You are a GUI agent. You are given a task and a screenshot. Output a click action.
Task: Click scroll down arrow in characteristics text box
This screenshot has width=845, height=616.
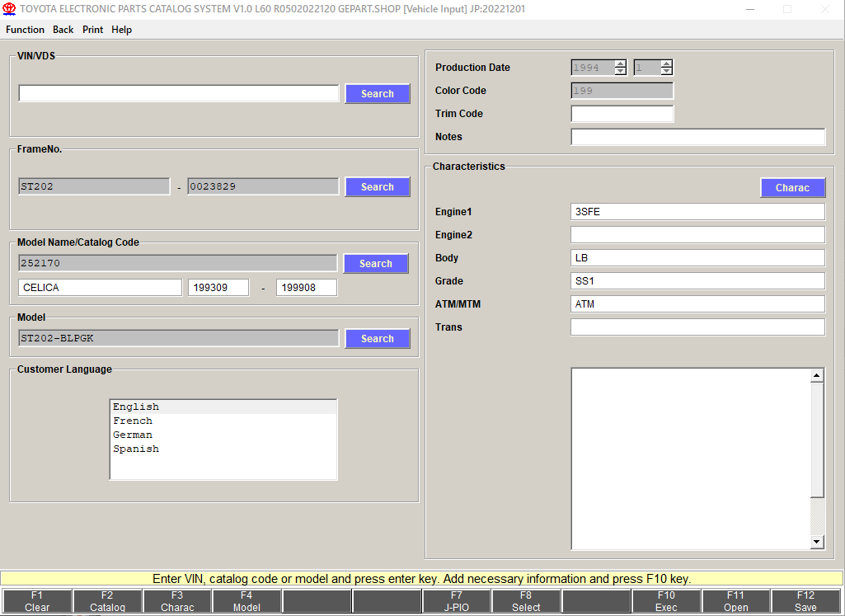pos(817,542)
